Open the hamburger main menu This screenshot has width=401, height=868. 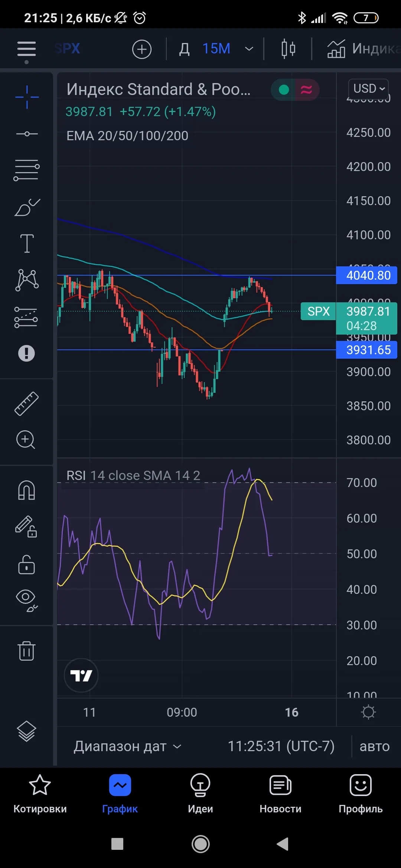pos(26,49)
